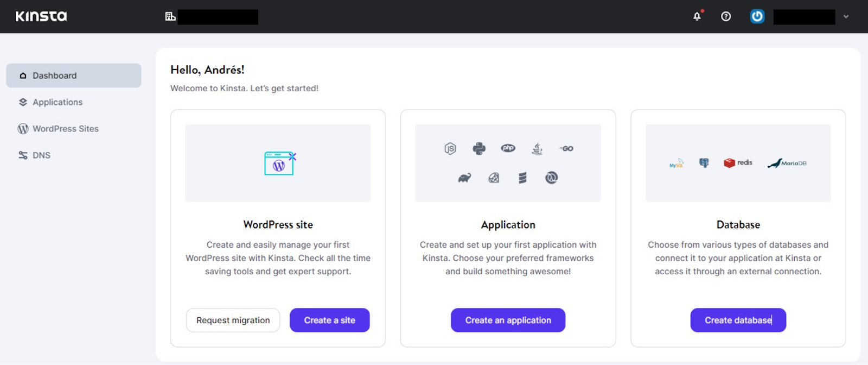
Task: Open the redacted company name selector
Action: 218,17
